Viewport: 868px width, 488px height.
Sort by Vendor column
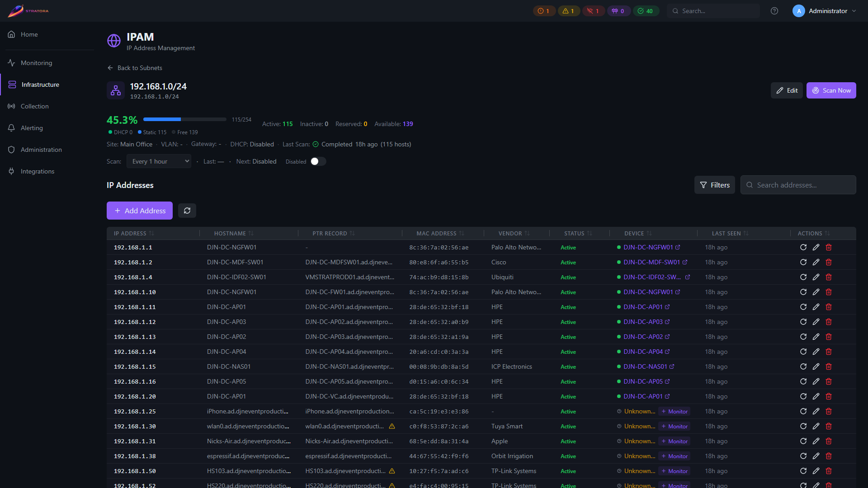click(514, 233)
